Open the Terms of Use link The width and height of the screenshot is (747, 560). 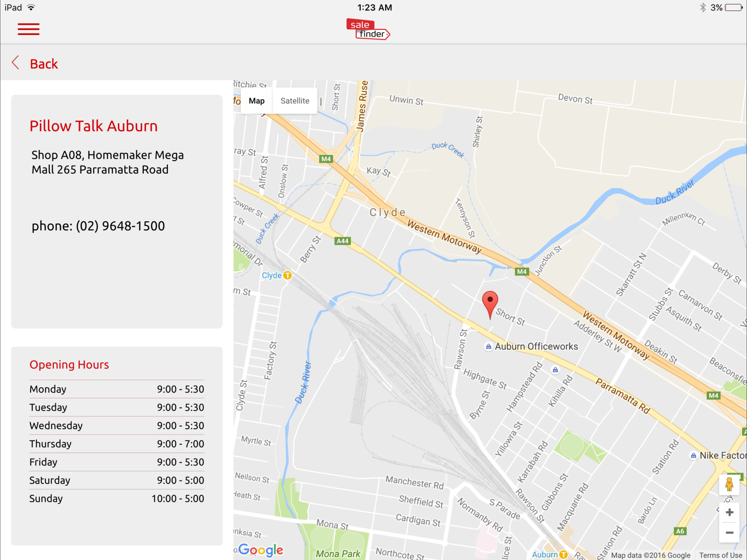pyautogui.click(x=720, y=555)
